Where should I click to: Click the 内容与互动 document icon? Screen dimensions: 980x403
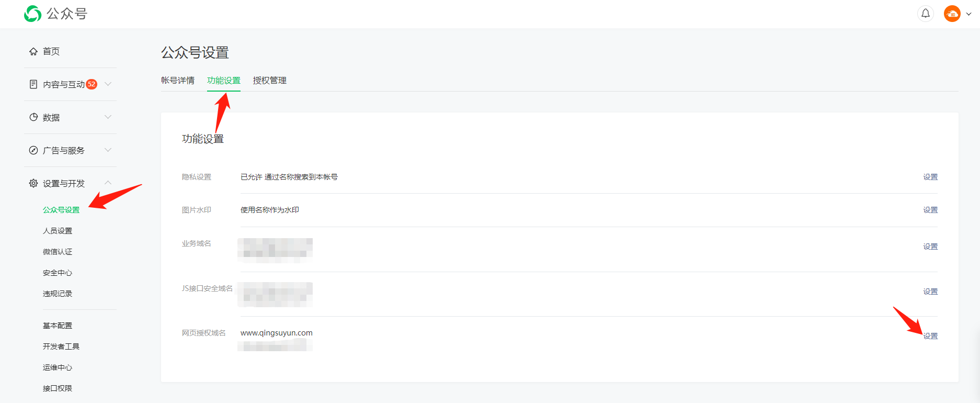click(x=33, y=84)
